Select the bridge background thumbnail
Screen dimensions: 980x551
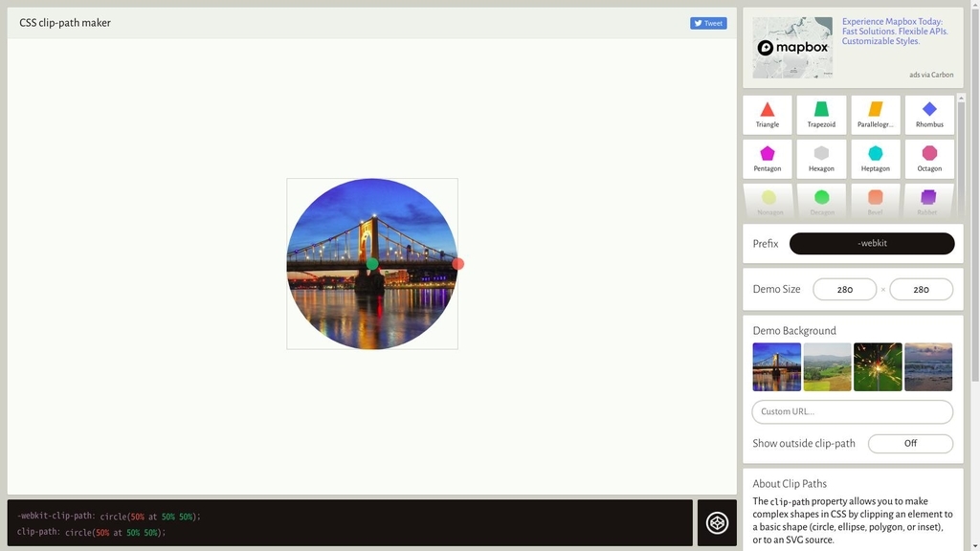coord(777,366)
